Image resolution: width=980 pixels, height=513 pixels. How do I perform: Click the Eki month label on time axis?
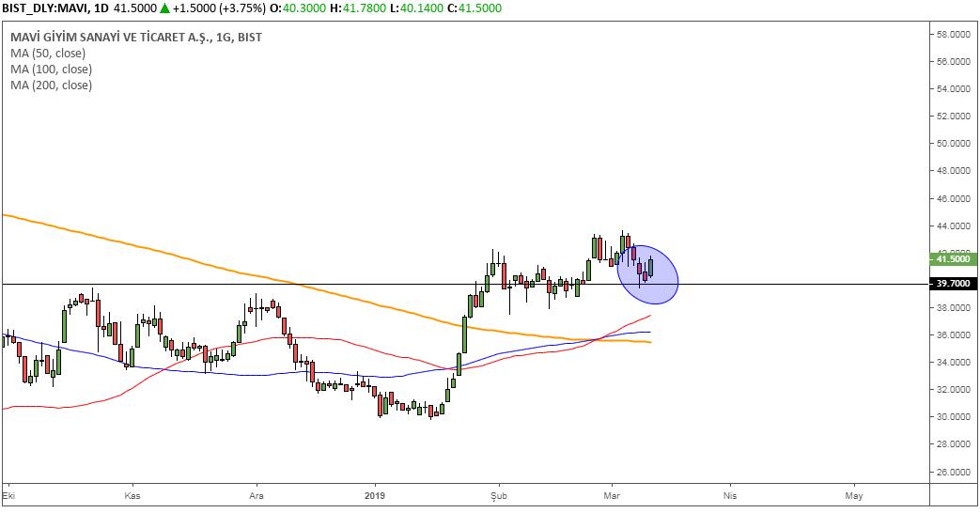[8, 495]
